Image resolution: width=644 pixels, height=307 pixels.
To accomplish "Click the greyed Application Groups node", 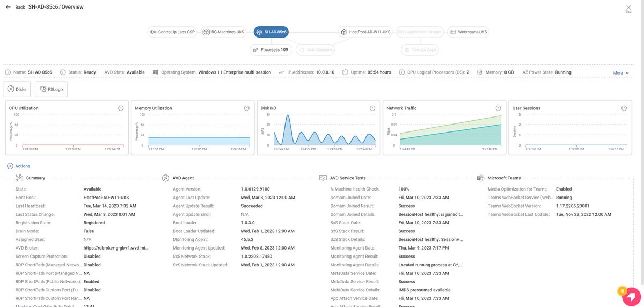I will (x=420, y=32).
